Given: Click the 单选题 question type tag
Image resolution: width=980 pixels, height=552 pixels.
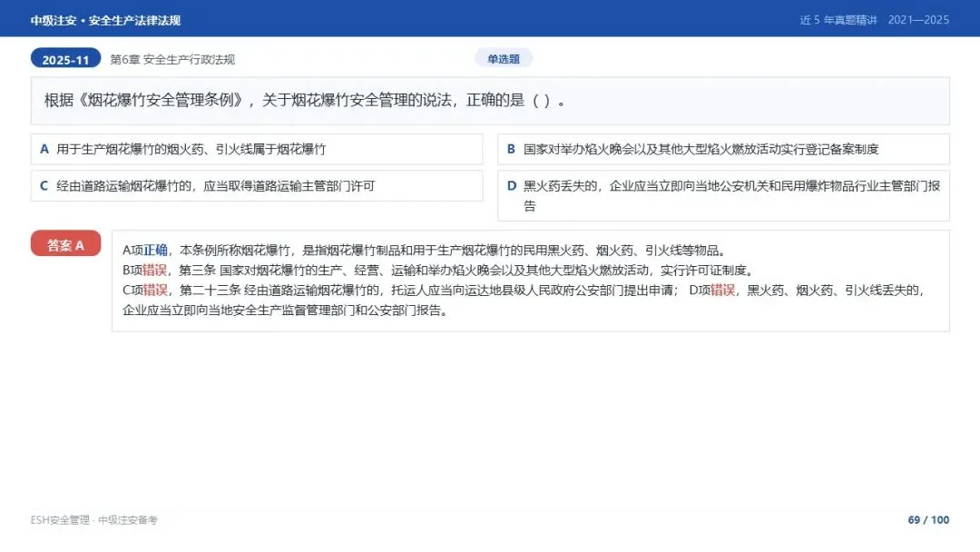Looking at the screenshot, I should click(504, 59).
